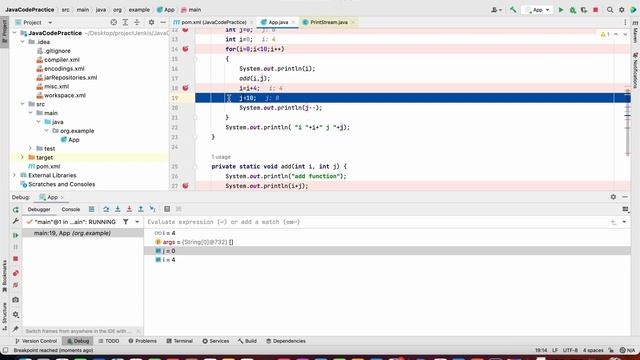Expand the test folder
The height and width of the screenshot is (360, 640).
(x=30, y=149)
